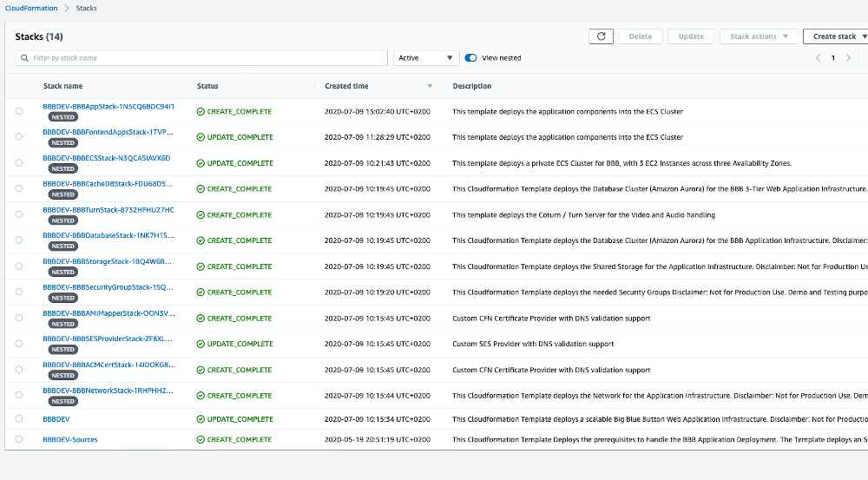Click the search magnifier icon in filter box

(24, 57)
